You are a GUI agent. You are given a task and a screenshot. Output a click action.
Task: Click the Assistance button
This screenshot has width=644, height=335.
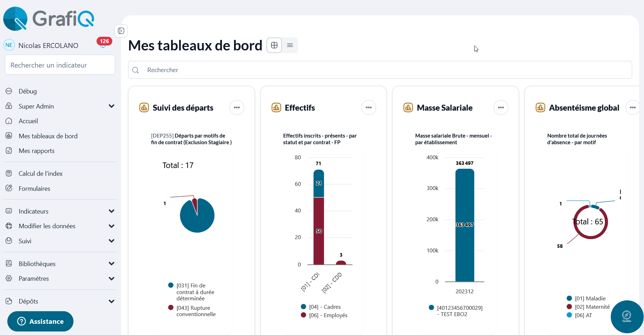(40, 321)
